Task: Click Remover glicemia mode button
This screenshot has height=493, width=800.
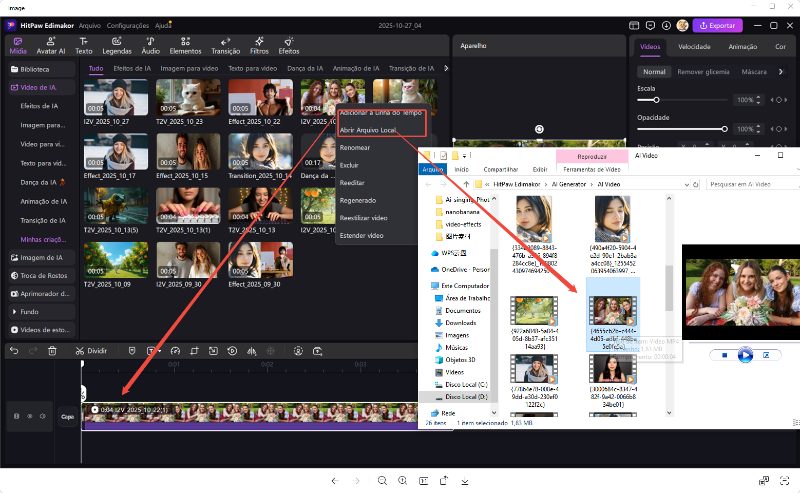Action: point(703,72)
